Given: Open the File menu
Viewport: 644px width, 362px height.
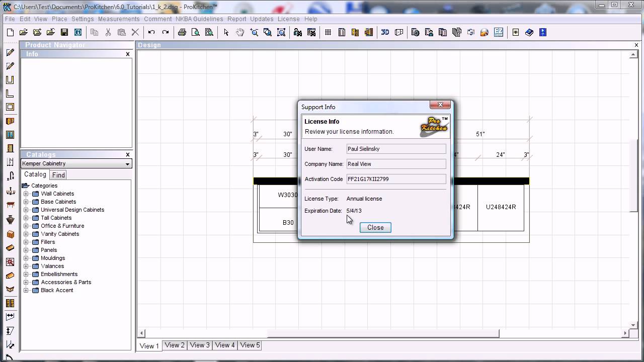Looking at the screenshot, I should click(x=10, y=19).
